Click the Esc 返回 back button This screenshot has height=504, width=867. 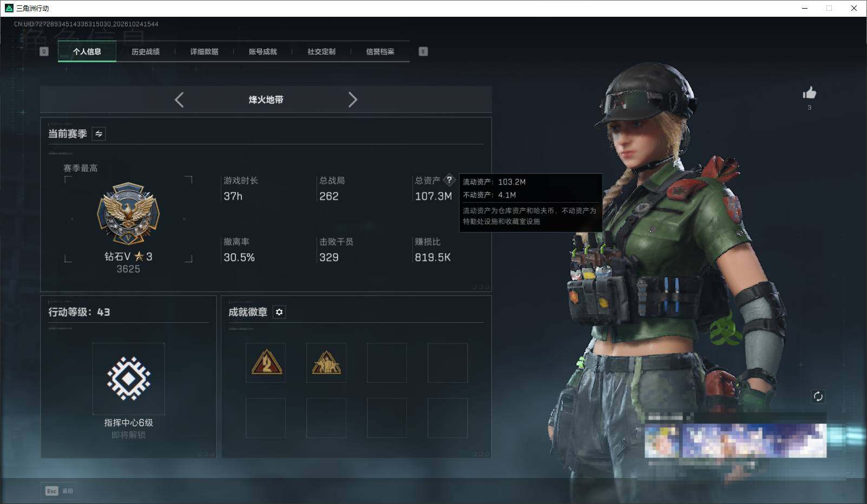pos(59,490)
